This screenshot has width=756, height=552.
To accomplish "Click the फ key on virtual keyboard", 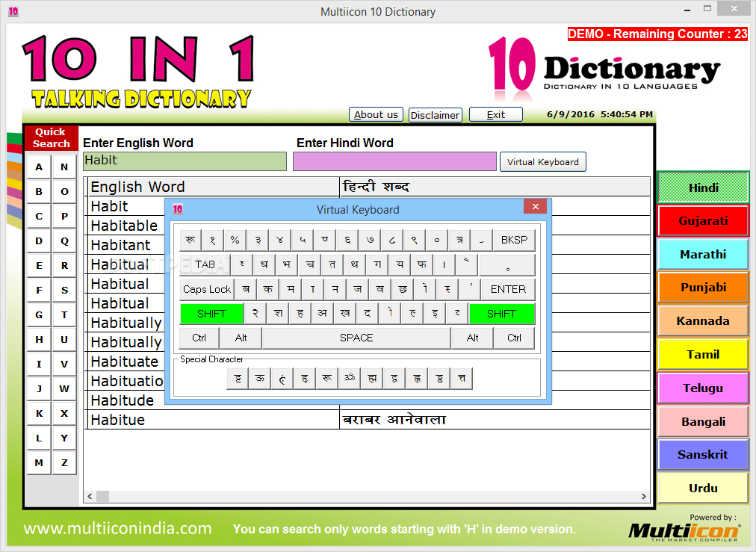I will coord(422,264).
